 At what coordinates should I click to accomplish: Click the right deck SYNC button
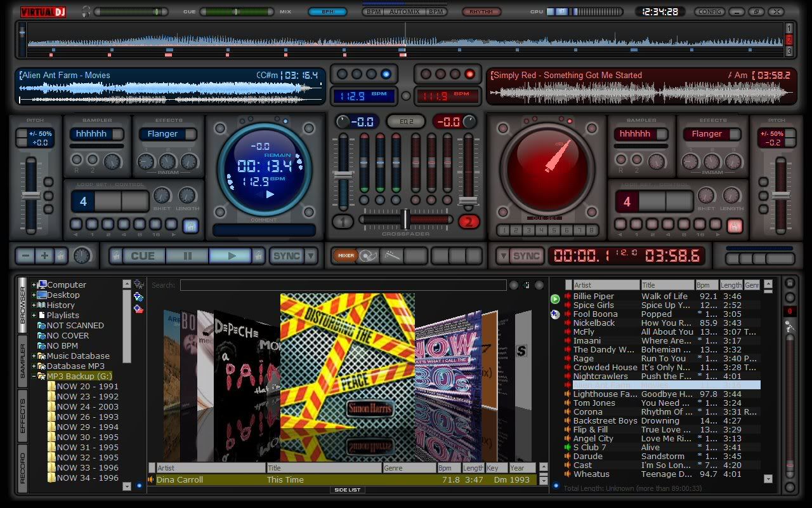pos(526,256)
